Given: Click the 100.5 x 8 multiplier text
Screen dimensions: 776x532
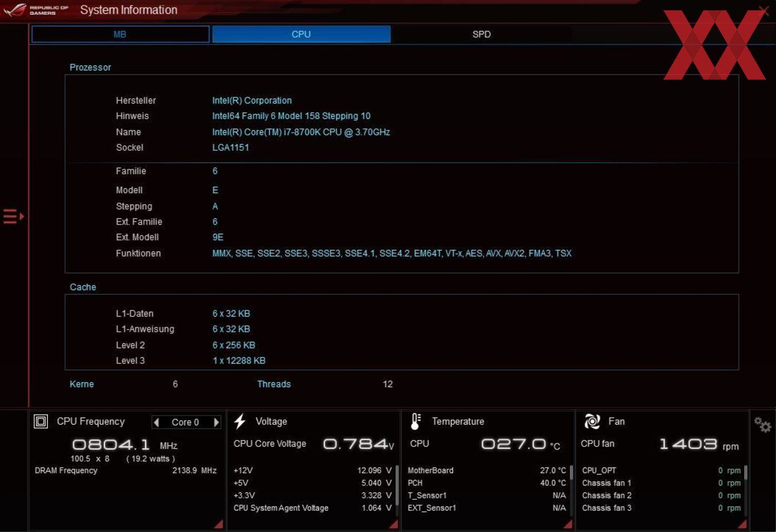Looking at the screenshot, I should point(90,458).
